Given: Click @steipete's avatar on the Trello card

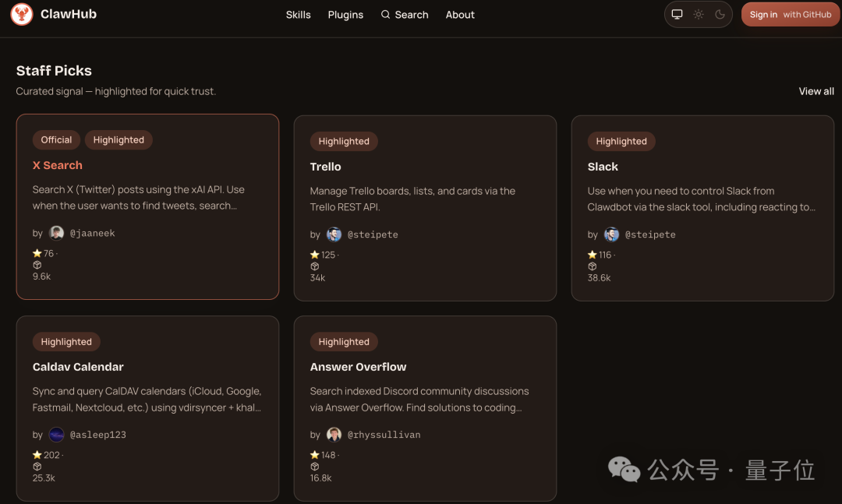Looking at the screenshot, I should pyautogui.click(x=334, y=234).
